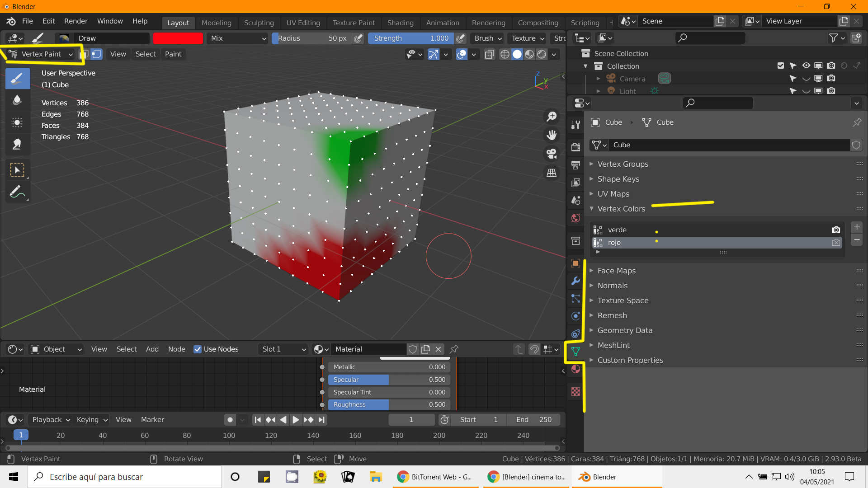Screen dimensions: 868x488
Task: Select the verde vertex color layer
Action: click(x=617, y=230)
